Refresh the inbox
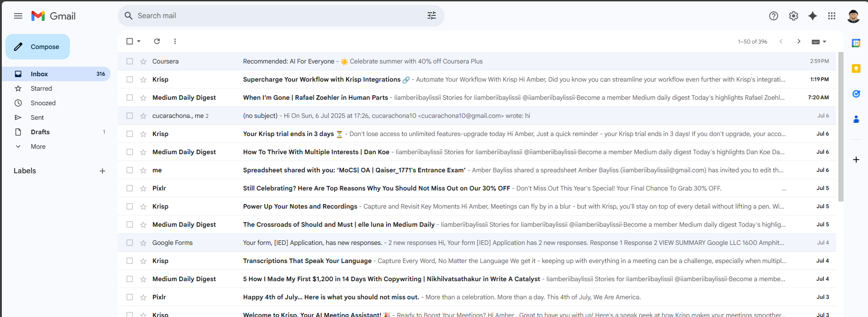Image resolution: width=868 pixels, height=317 pixels. (157, 41)
